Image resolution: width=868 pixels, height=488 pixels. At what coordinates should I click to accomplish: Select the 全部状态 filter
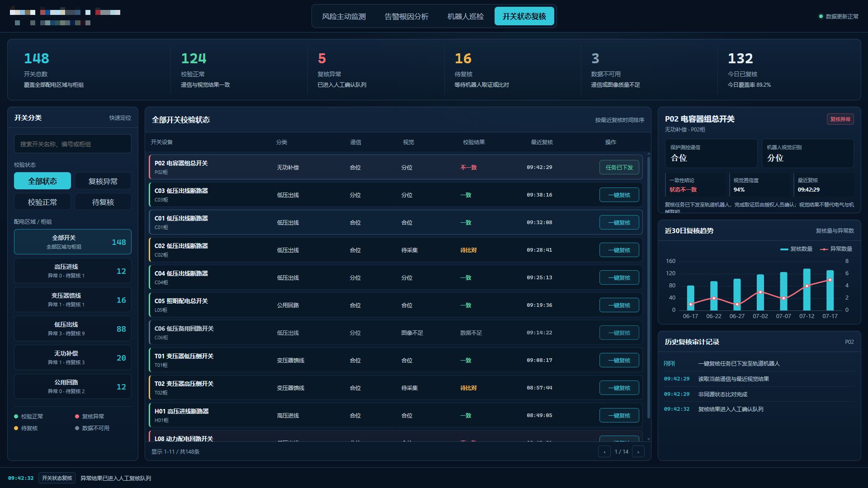click(42, 181)
